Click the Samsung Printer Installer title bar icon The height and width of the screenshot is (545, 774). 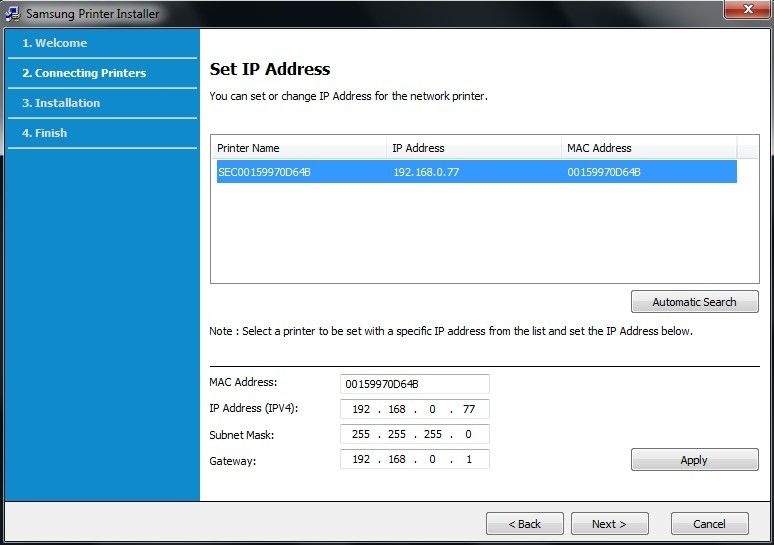12,13
